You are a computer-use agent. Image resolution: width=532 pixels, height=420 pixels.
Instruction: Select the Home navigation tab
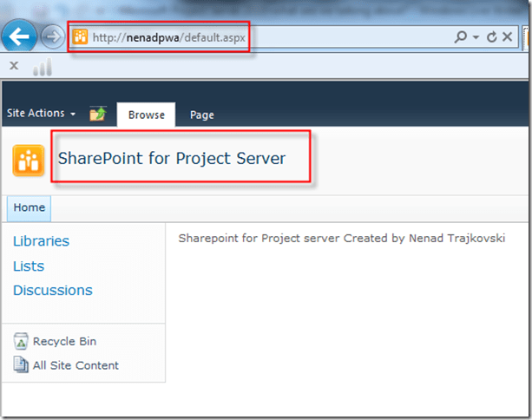[x=29, y=208]
